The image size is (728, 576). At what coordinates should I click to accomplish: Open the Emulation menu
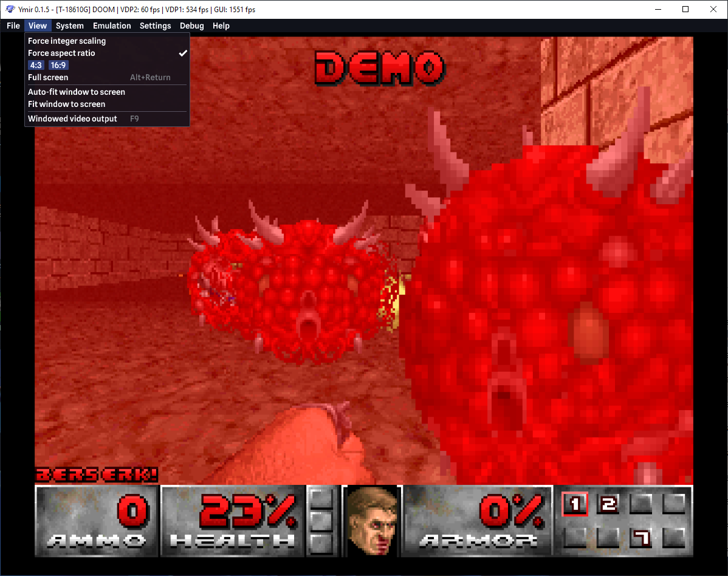[112, 26]
